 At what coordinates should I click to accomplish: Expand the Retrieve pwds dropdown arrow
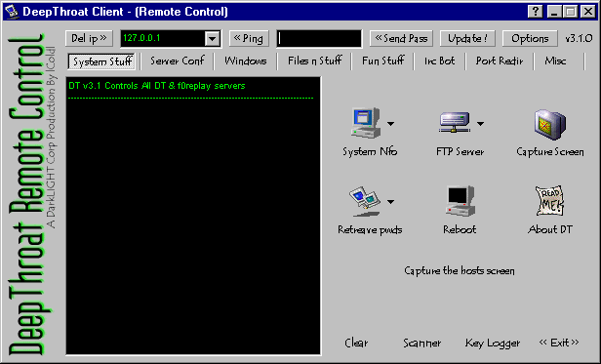tap(390, 202)
